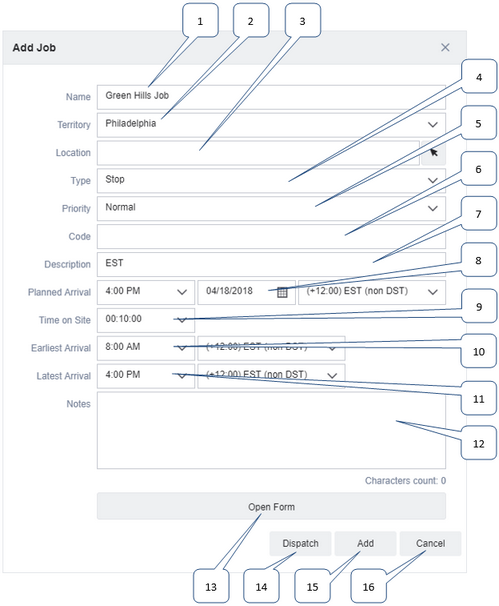The width and height of the screenshot is (499, 606).
Task: Open the Planned Arrival timezone dropdown
Action: tap(372, 292)
